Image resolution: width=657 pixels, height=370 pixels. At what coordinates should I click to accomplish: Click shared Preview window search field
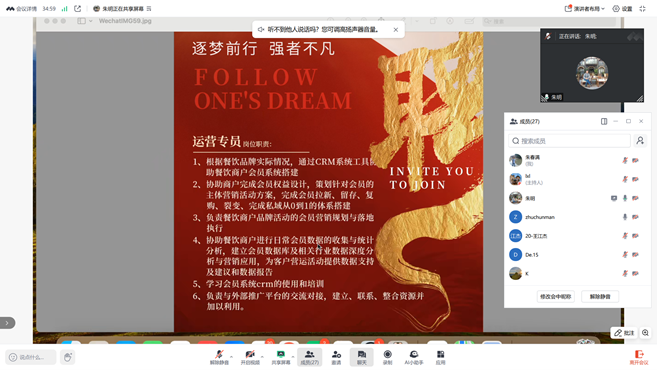(548, 21)
